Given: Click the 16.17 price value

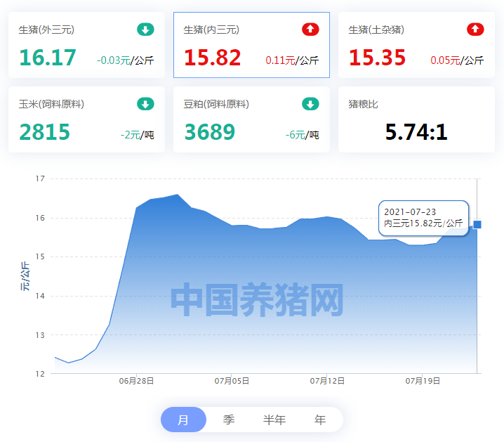Looking at the screenshot, I should tap(48, 58).
